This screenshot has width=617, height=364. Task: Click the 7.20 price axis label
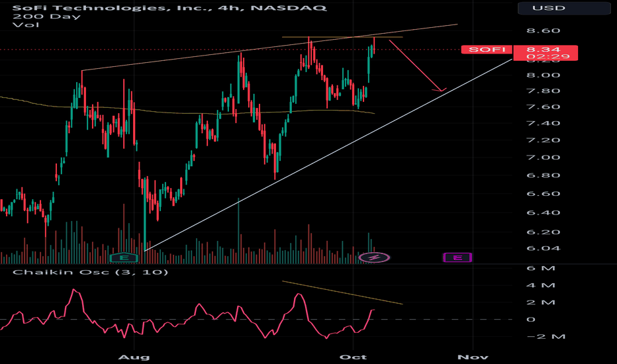[544, 140]
